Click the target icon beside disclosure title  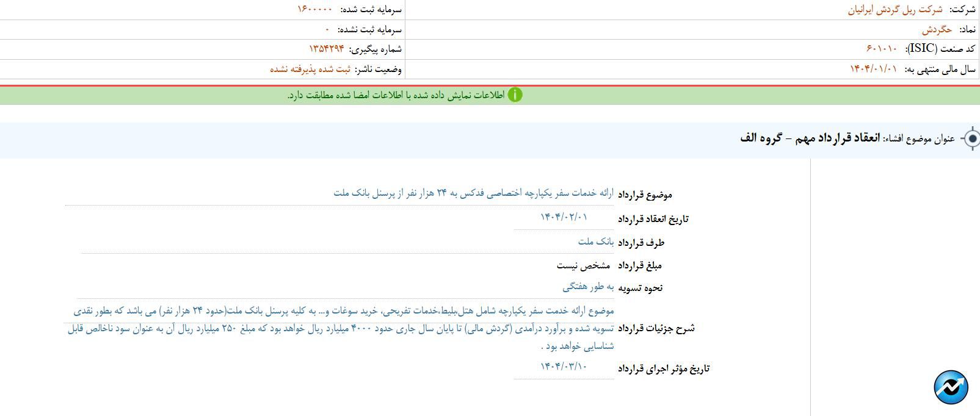tap(971, 139)
